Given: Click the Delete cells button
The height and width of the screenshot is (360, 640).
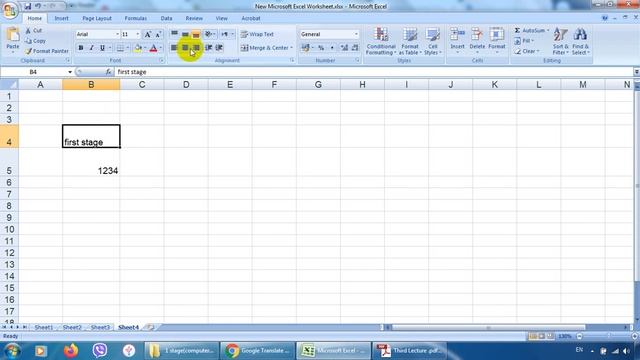Looking at the screenshot, I should 477,41.
